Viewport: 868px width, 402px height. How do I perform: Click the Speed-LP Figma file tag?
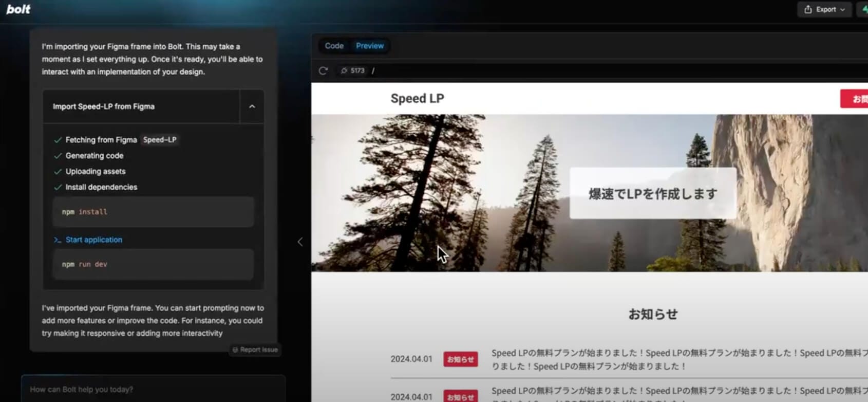[x=159, y=140]
